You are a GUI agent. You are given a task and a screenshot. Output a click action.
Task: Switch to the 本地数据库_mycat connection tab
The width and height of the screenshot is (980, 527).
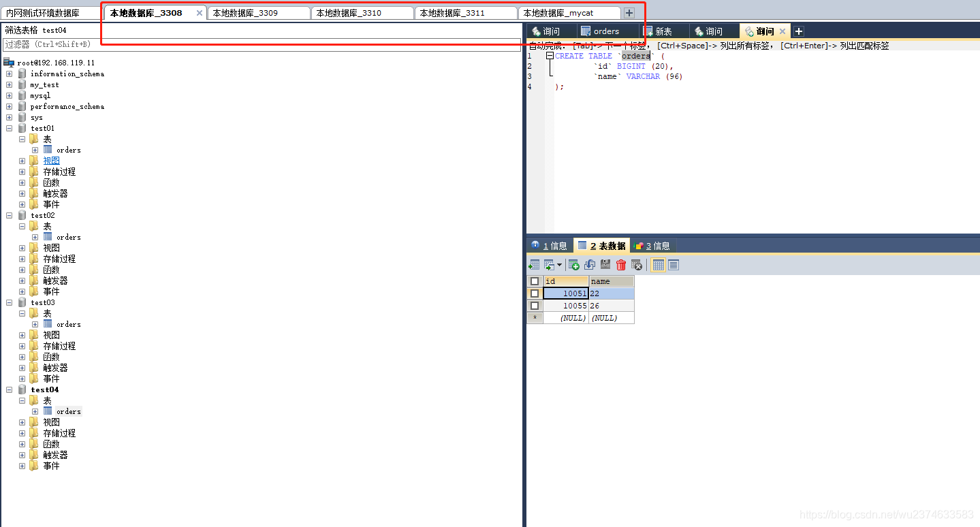(569, 13)
